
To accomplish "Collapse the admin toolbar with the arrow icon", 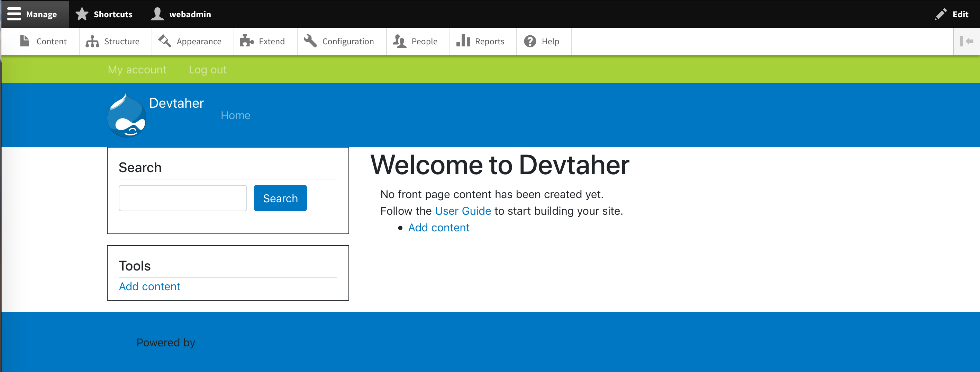I will (x=967, y=41).
